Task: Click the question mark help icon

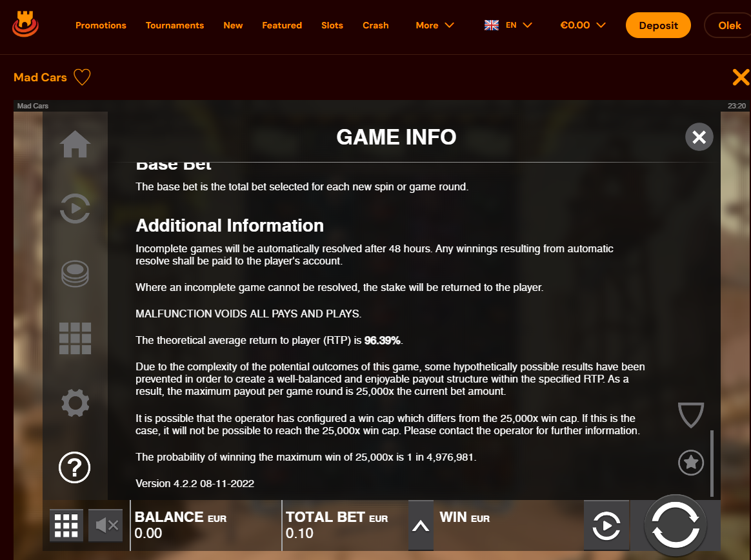Action: coord(75,467)
